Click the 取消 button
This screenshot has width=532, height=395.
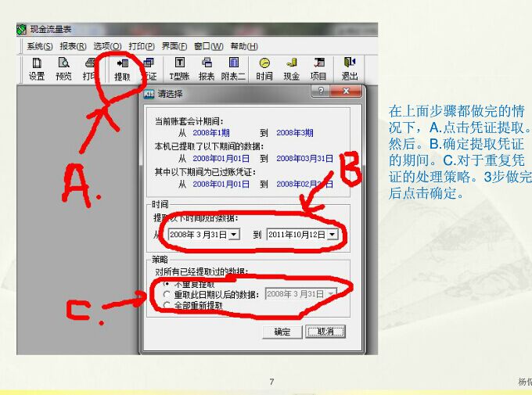point(325,332)
